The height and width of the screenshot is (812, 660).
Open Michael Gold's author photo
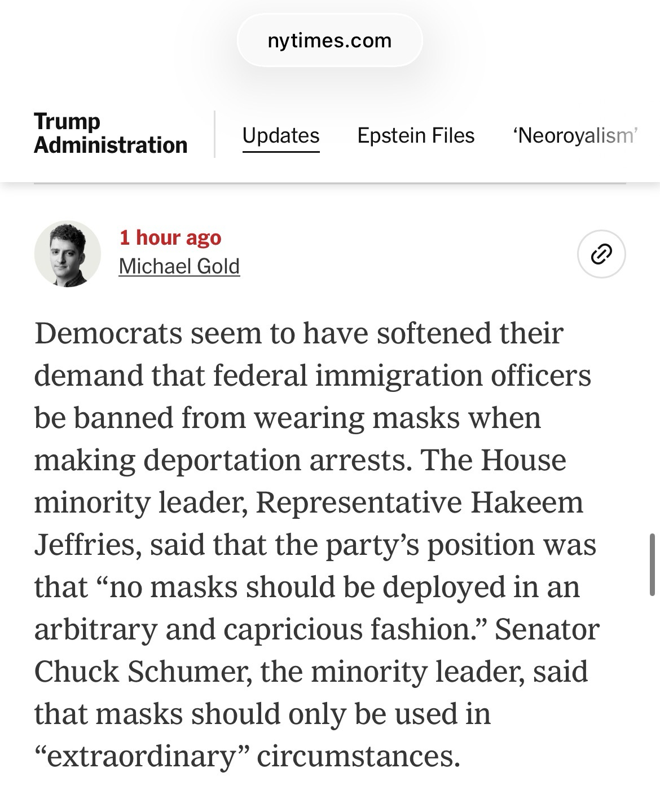[x=68, y=254]
